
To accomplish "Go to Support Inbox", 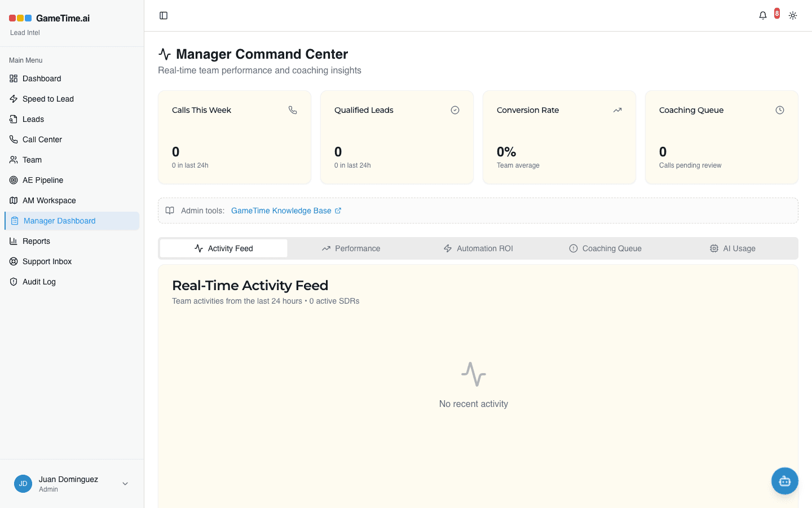I will [72, 261].
